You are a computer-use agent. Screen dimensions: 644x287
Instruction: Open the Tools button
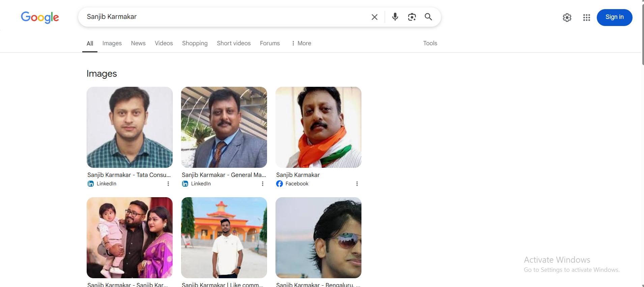click(x=430, y=43)
